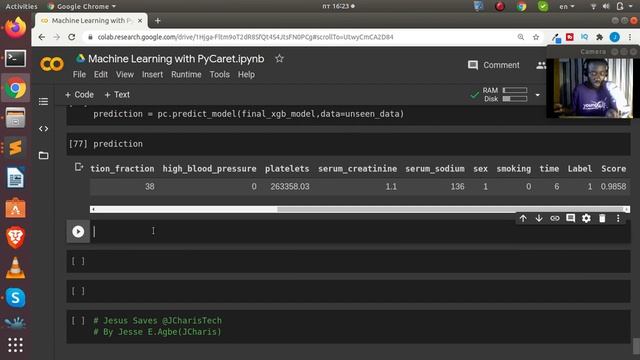
Task: Open Firefox from the dock
Action: [16, 28]
